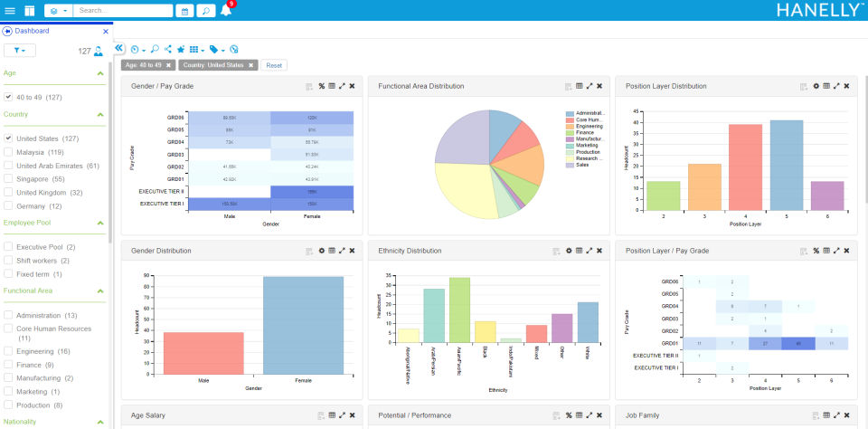Screen dimensions: 868x429
Task: Click the Sales legend color swatch
Action: tap(570, 165)
